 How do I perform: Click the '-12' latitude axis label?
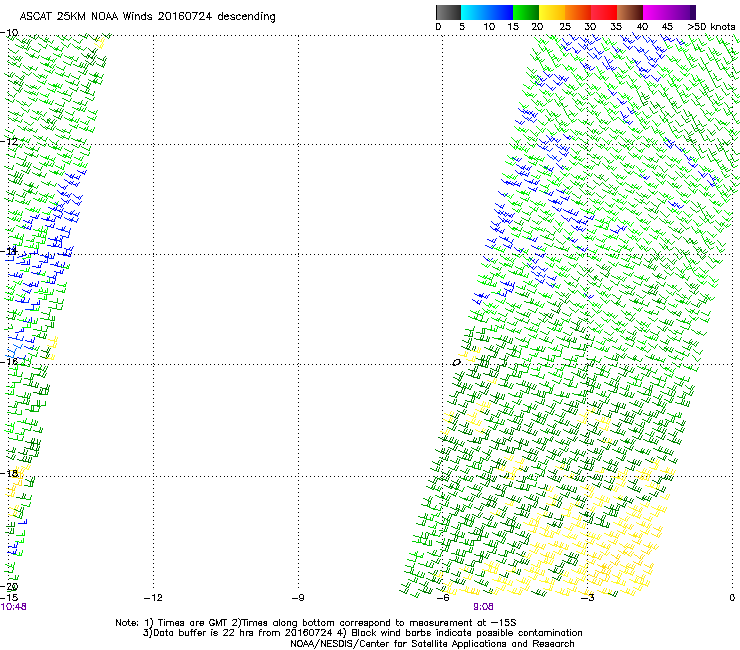click(x=9, y=141)
